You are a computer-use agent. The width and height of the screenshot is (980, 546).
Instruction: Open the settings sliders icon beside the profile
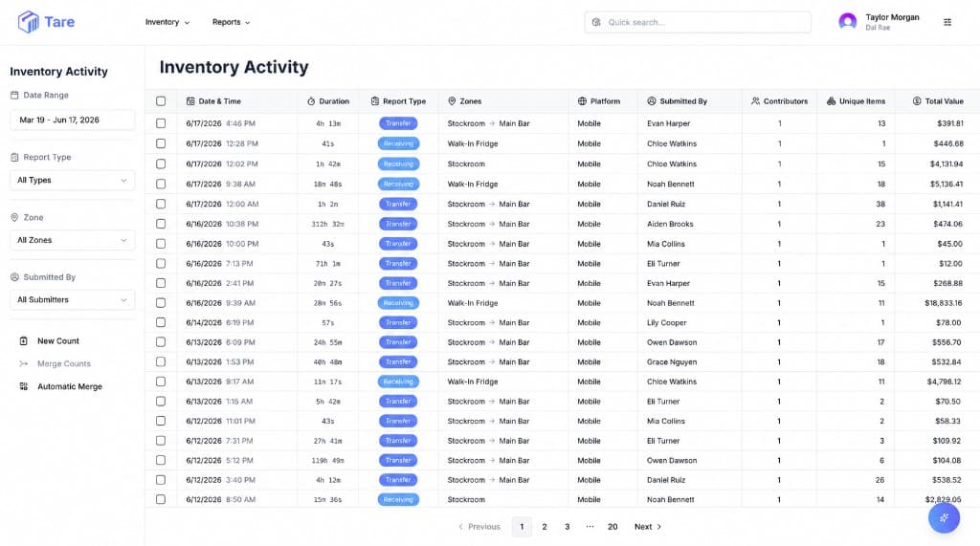point(947,22)
